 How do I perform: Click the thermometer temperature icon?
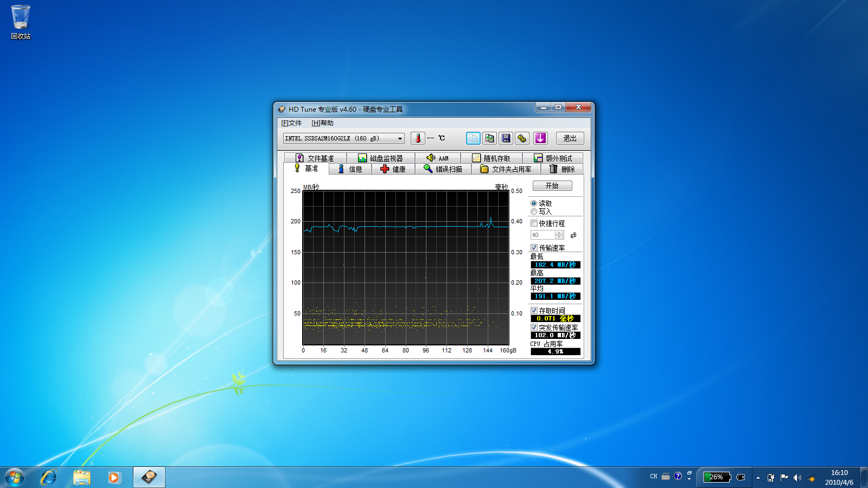pyautogui.click(x=418, y=138)
